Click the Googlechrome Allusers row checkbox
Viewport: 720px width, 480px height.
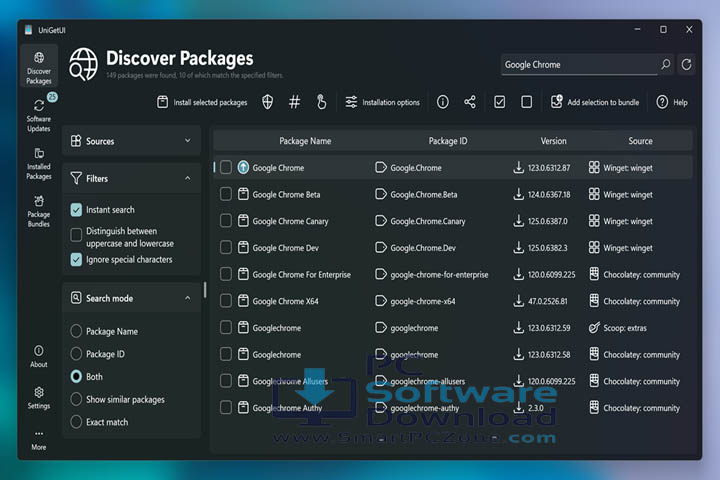(x=225, y=381)
